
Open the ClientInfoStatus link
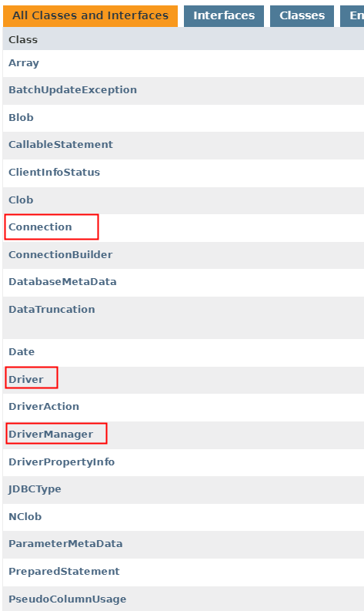click(55, 173)
